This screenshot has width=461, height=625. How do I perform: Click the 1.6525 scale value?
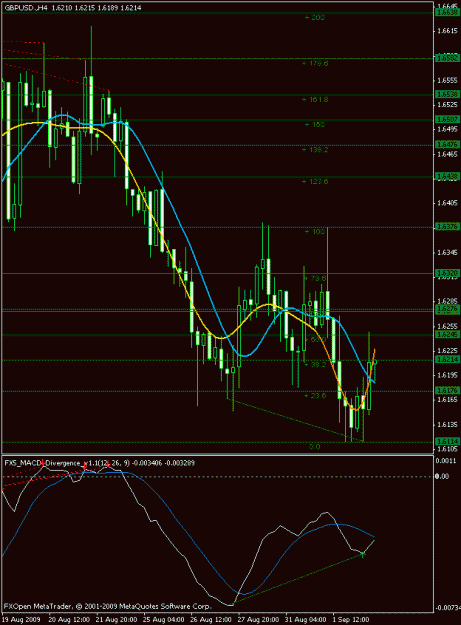click(x=447, y=105)
